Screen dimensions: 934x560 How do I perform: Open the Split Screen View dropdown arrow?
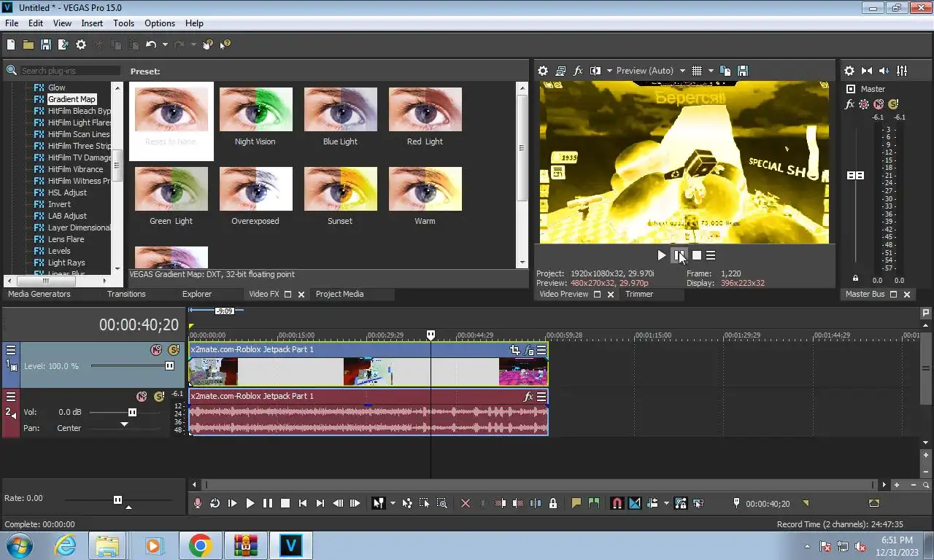click(x=609, y=71)
